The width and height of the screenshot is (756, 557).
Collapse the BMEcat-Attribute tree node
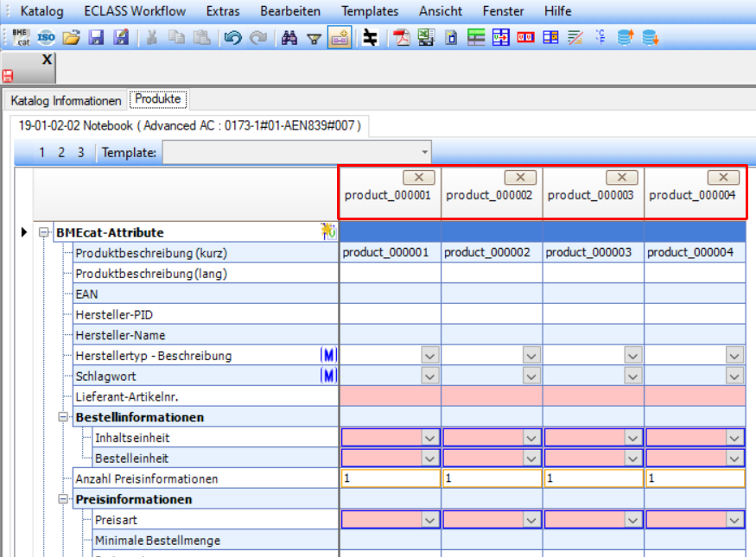44,232
